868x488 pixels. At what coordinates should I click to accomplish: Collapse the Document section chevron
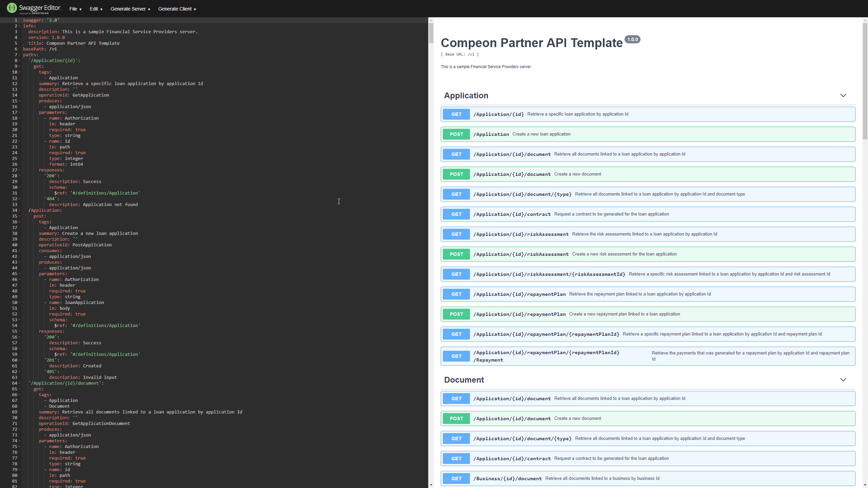coord(843,380)
